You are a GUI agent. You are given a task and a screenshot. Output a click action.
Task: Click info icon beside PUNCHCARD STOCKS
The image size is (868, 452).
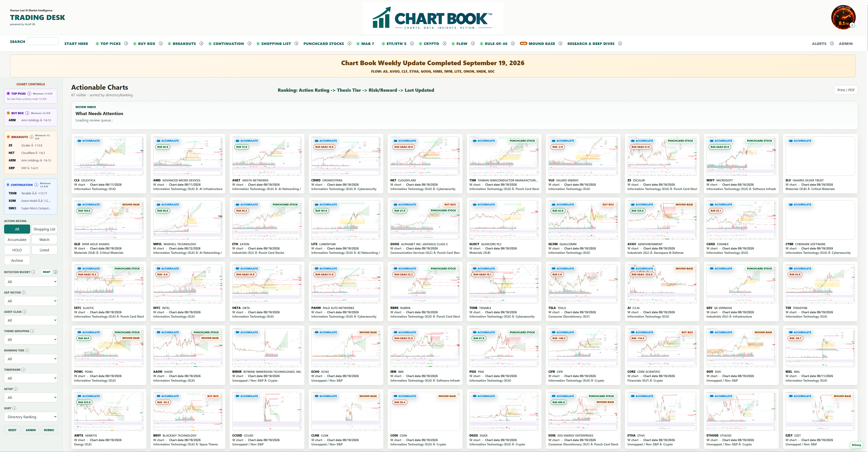(x=350, y=44)
